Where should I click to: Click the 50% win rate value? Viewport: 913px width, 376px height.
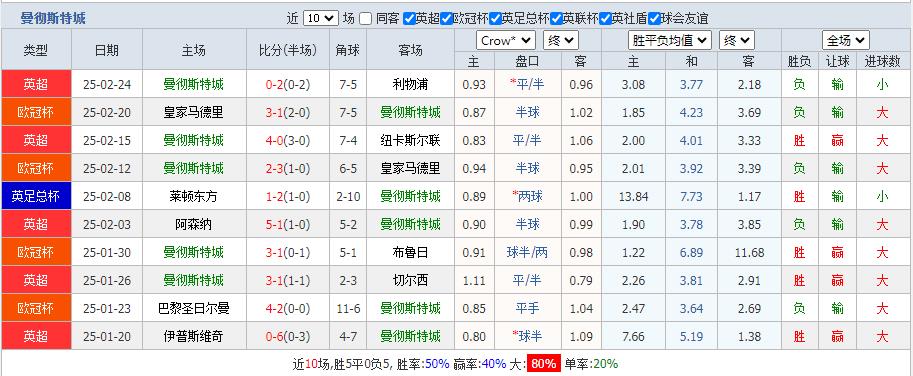pos(437,364)
